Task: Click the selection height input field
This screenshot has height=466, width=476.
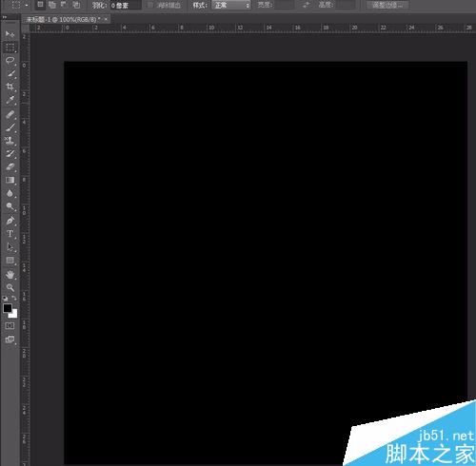Action: click(x=346, y=5)
